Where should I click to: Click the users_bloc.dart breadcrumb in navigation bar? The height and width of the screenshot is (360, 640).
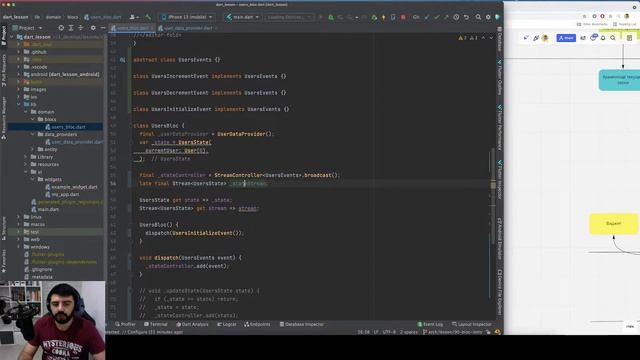point(102,17)
